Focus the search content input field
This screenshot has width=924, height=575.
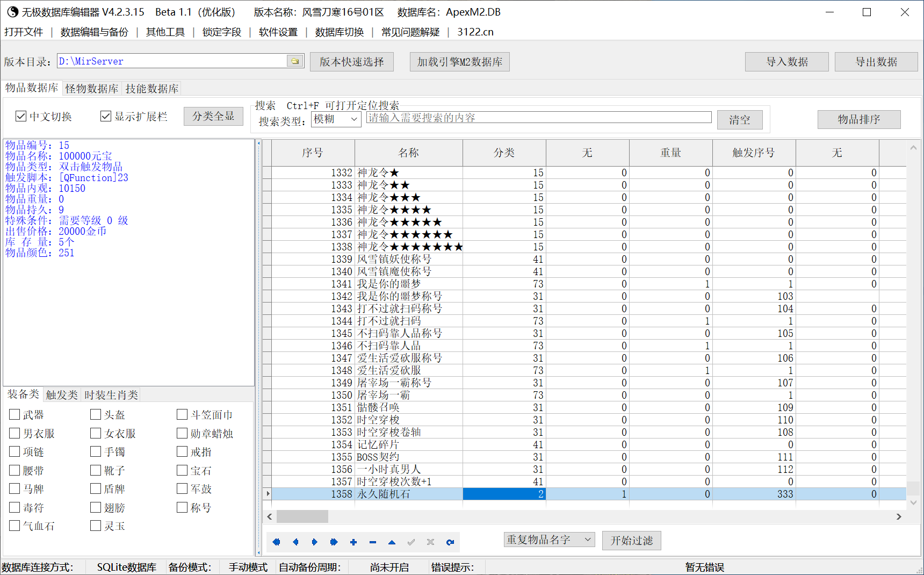click(x=539, y=118)
